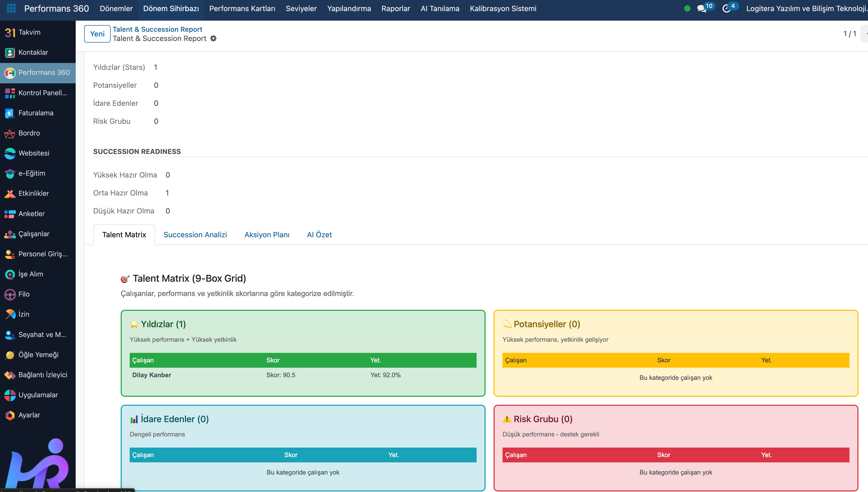Expand the Raporlar menu
The height and width of the screenshot is (492, 868).
pos(396,8)
